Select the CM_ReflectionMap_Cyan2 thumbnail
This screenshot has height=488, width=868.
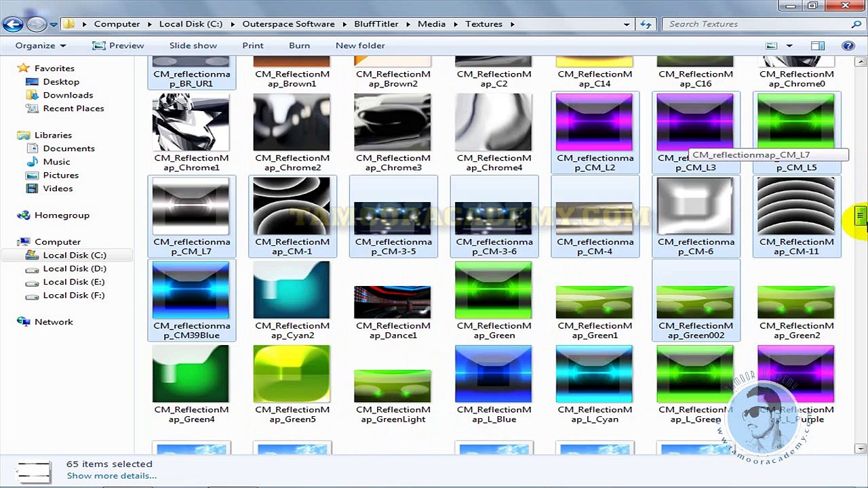coord(292,291)
